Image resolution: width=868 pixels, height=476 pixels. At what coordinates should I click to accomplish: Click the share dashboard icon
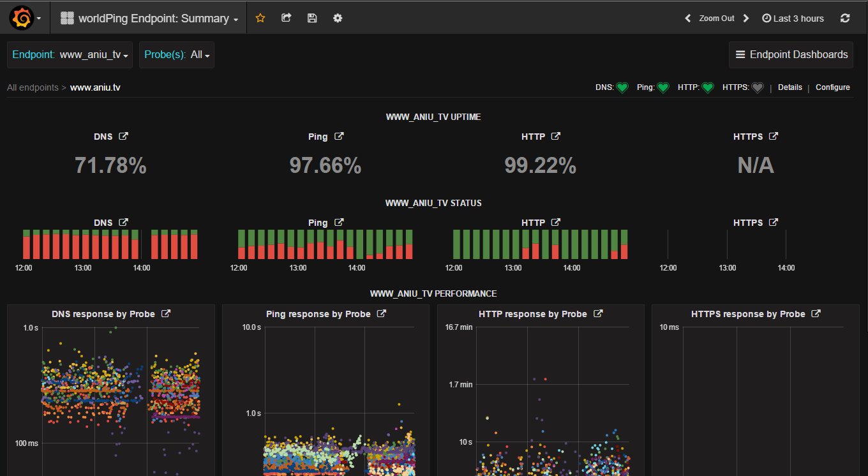pos(287,18)
